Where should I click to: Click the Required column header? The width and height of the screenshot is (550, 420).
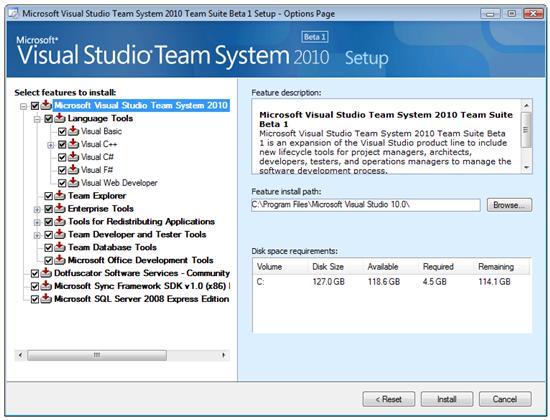(446, 267)
